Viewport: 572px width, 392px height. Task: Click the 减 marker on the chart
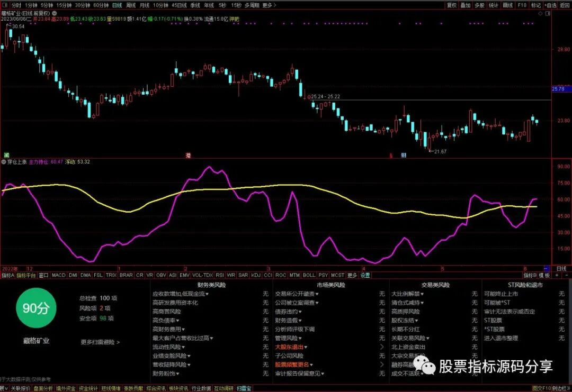click(6, 155)
